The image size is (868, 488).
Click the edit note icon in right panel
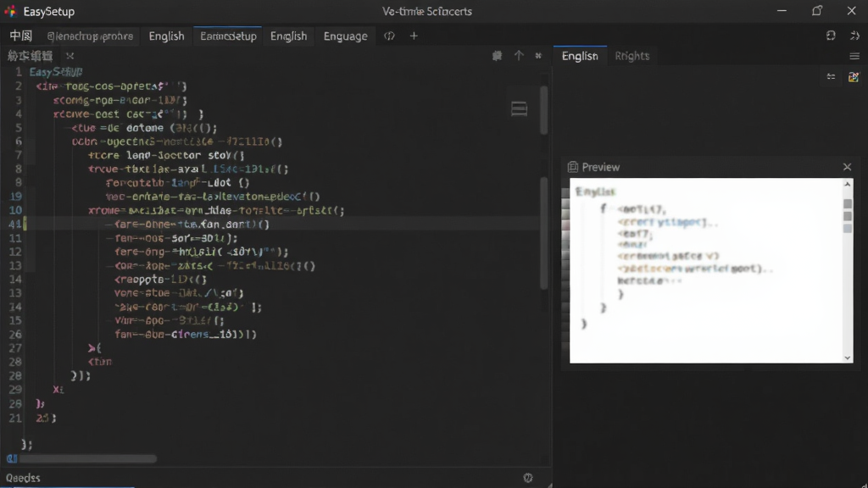point(853,77)
